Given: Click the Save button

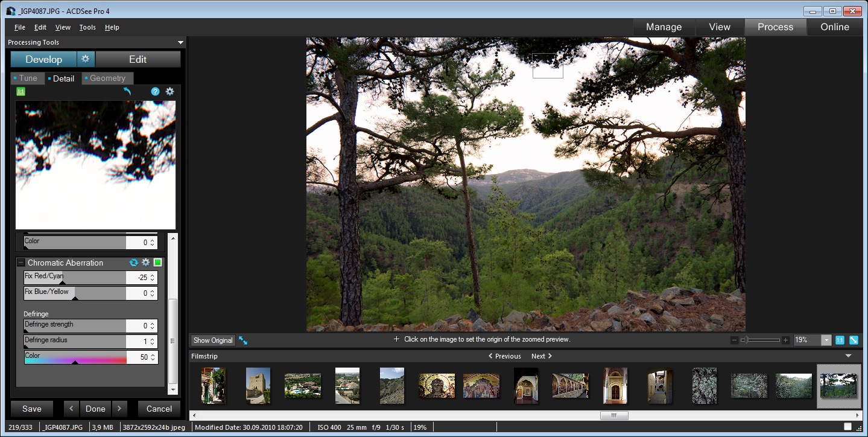Looking at the screenshot, I should pos(32,409).
